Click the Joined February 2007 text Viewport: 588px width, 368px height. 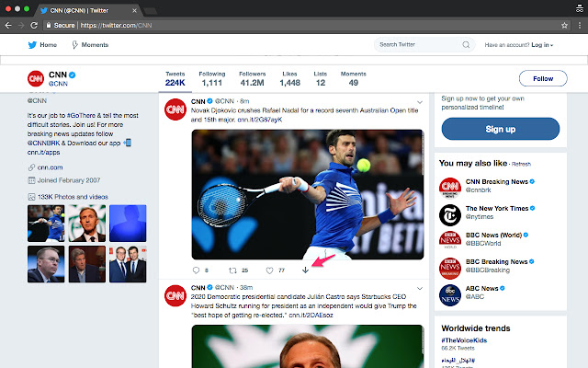click(69, 180)
